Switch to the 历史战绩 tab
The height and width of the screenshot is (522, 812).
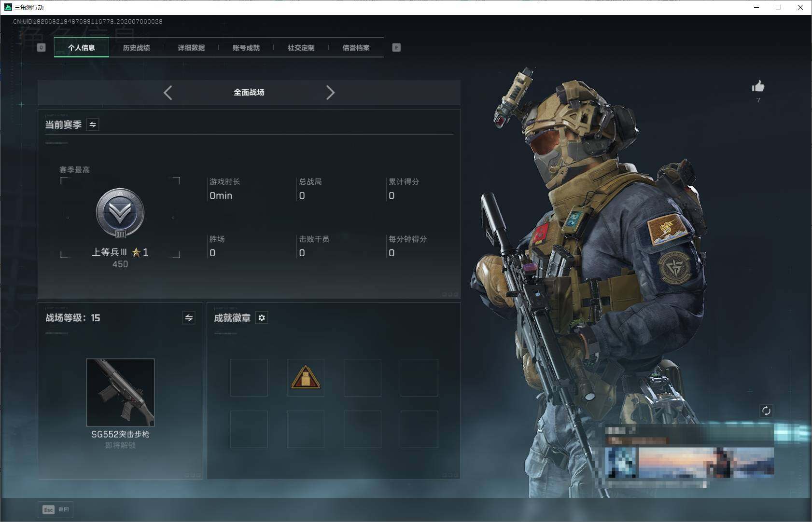pyautogui.click(x=136, y=48)
